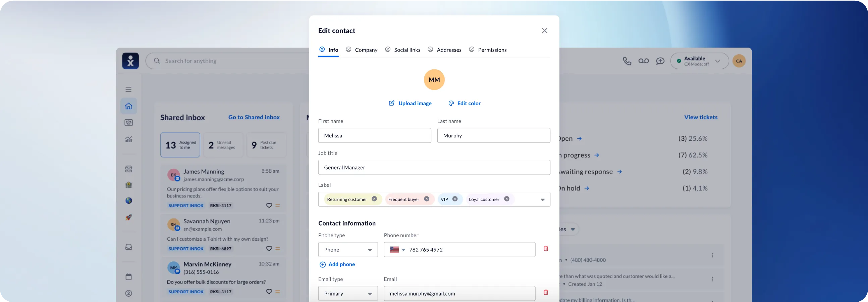Viewport: 868px width, 302px height.
Task: Open the analytics chart icon in sidebar
Action: (x=129, y=139)
